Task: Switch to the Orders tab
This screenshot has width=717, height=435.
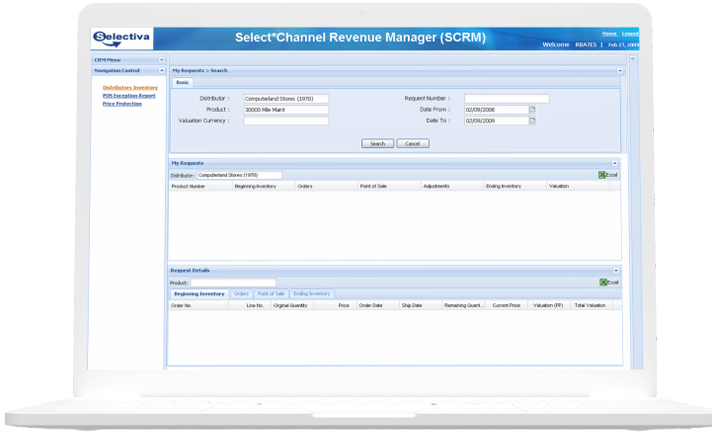Action: pos(241,294)
